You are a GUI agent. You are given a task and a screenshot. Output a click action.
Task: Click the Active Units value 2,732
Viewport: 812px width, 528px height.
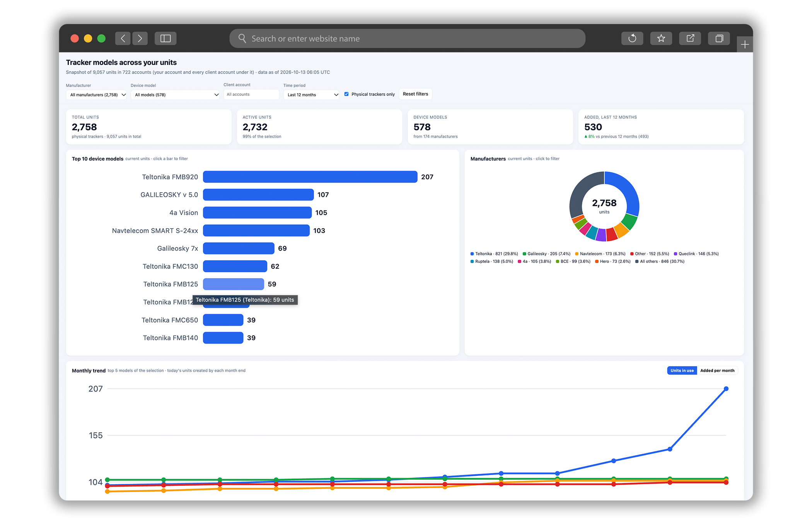pyautogui.click(x=255, y=127)
